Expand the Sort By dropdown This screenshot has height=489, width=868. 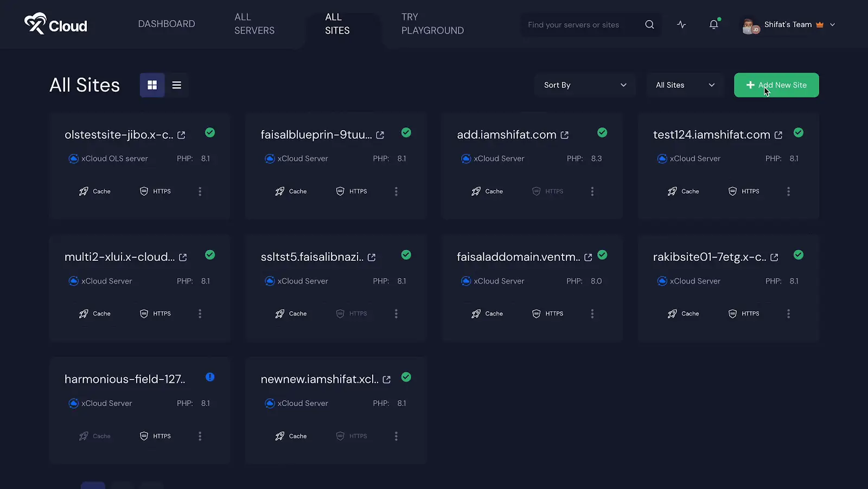pyautogui.click(x=585, y=85)
